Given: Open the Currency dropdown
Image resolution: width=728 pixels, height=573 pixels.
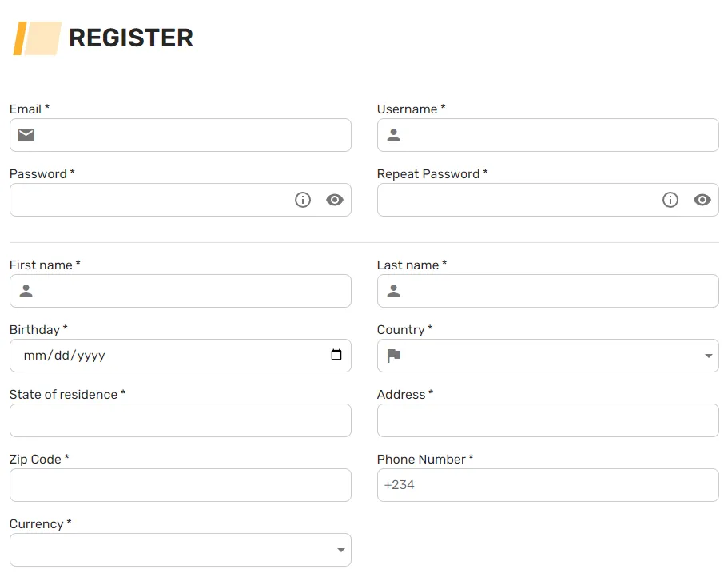Looking at the screenshot, I should [181, 550].
